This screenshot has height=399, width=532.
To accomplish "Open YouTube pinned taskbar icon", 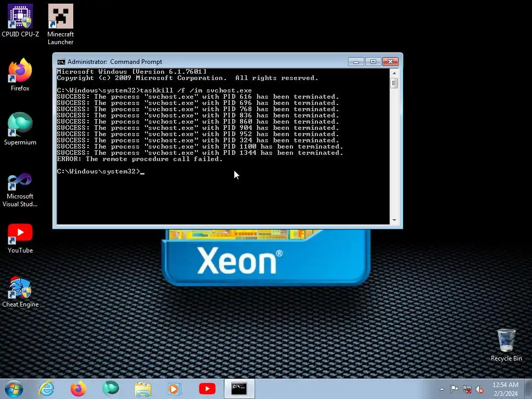I will point(207,389).
